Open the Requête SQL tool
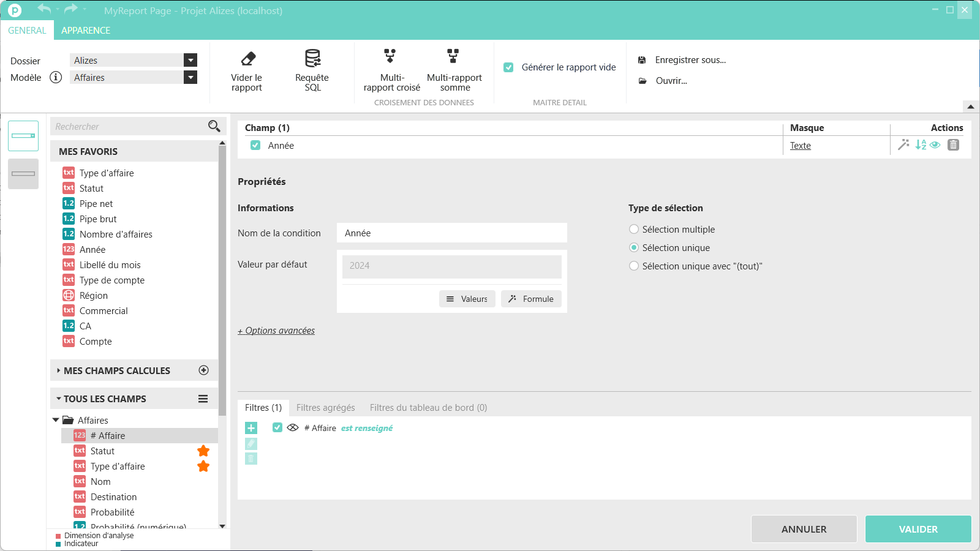 312,59
